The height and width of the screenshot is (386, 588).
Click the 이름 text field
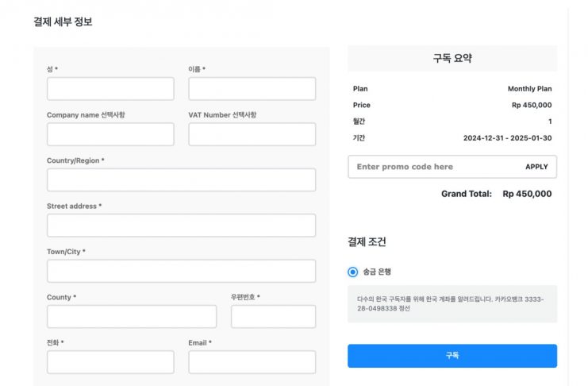point(252,89)
